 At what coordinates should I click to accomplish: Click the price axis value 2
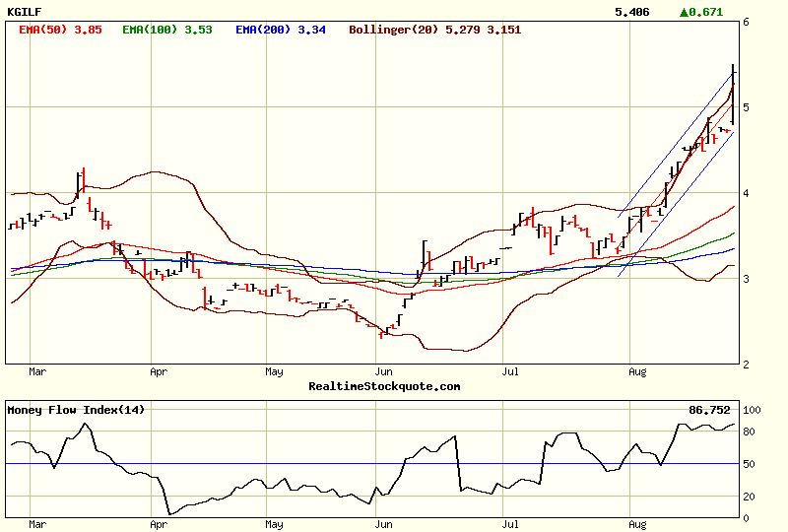click(x=746, y=365)
